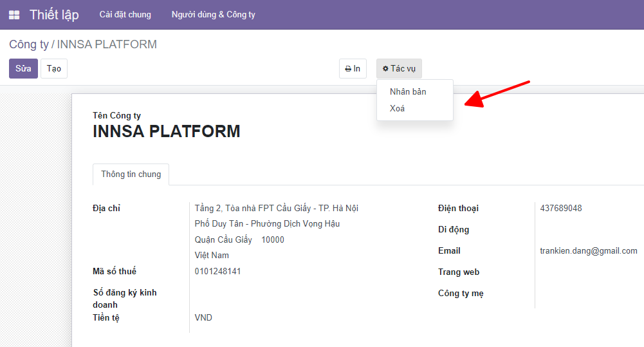Click tax code 0101248141

pyautogui.click(x=217, y=271)
